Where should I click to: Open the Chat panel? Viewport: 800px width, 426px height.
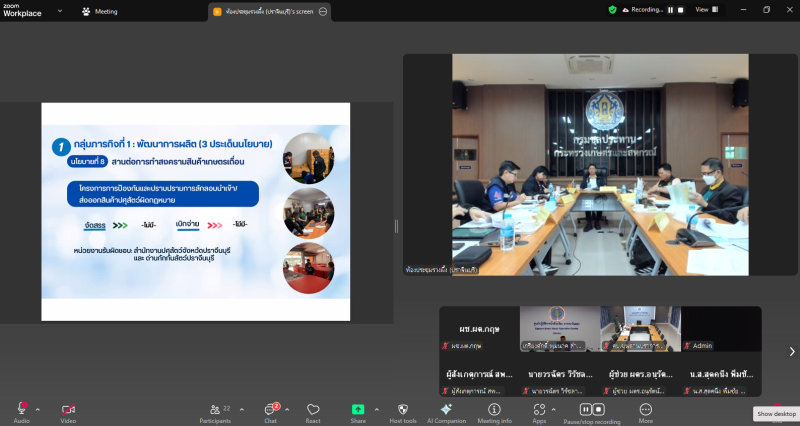[x=269, y=410]
